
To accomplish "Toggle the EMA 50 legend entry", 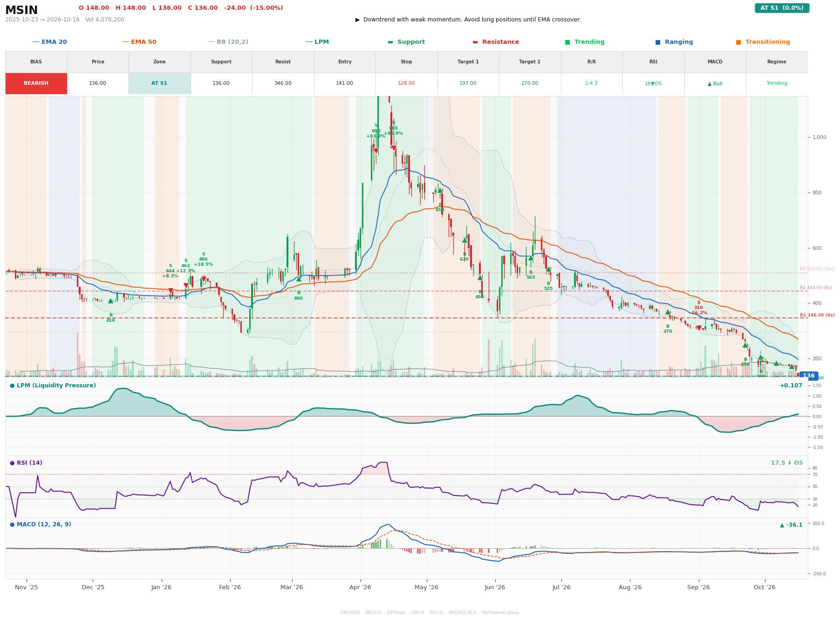I will (139, 42).
